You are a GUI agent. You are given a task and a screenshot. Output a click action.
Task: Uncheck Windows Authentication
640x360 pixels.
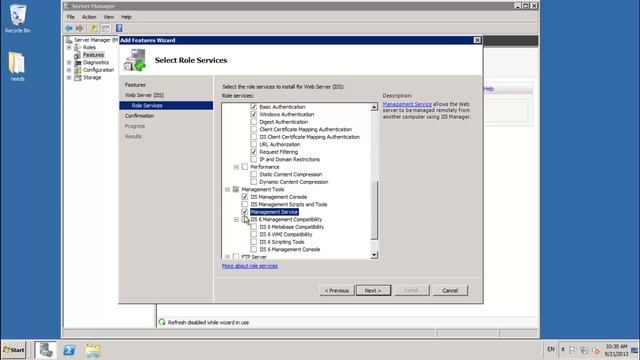click(253, 114)
